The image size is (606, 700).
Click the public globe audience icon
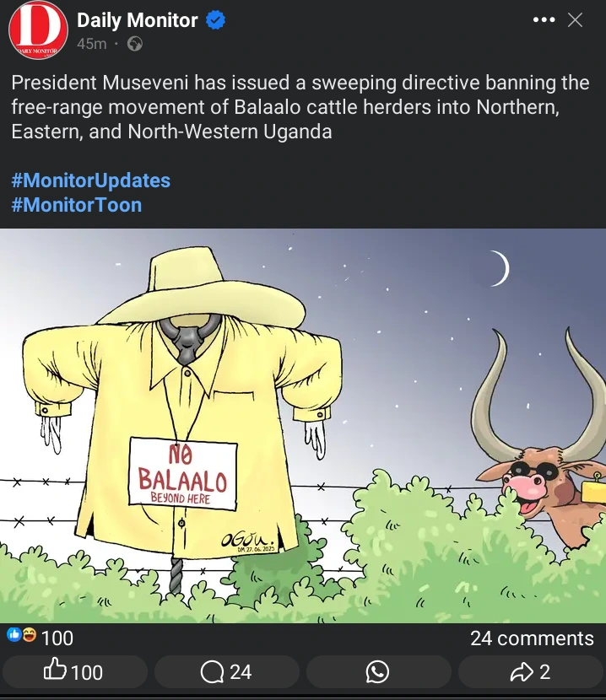pyautogui.click(x=135, y=44)
